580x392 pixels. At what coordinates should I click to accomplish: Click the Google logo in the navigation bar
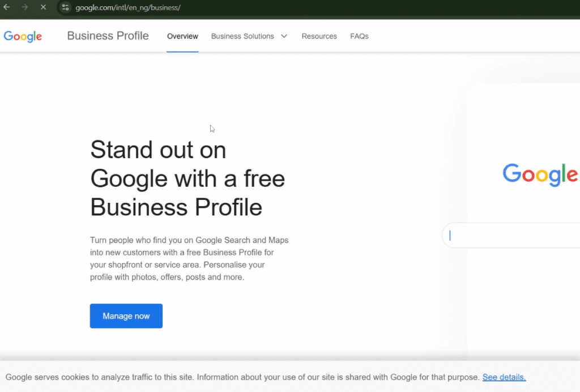[23, 36]
